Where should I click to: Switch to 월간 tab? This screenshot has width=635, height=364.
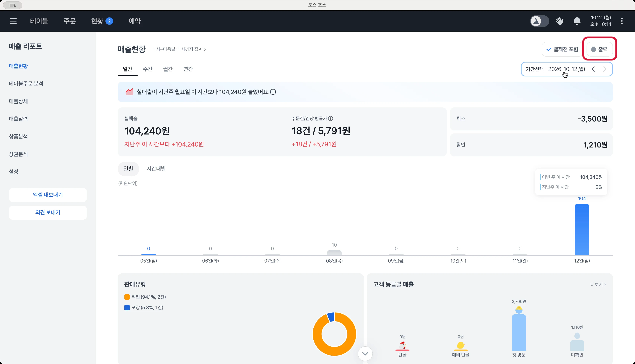[x=168, y=69]
